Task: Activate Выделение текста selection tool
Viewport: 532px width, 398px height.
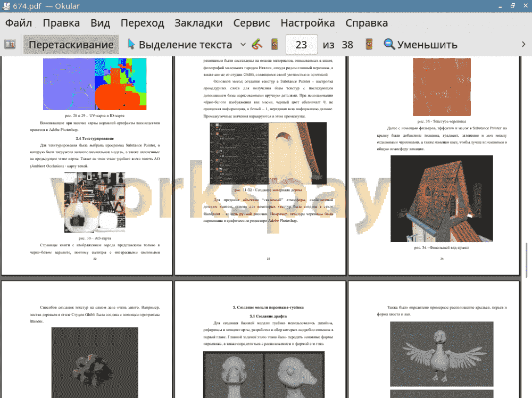Action: point(180,45)
